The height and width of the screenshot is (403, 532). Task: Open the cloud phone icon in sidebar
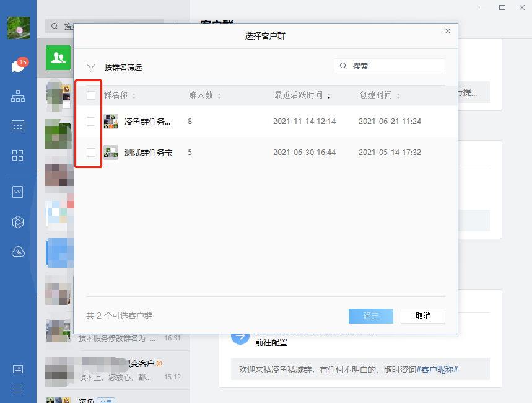tap(18, 252)
